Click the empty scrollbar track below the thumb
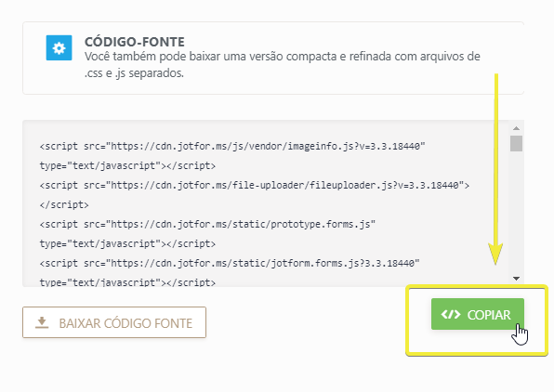 [x=516, y=212]
